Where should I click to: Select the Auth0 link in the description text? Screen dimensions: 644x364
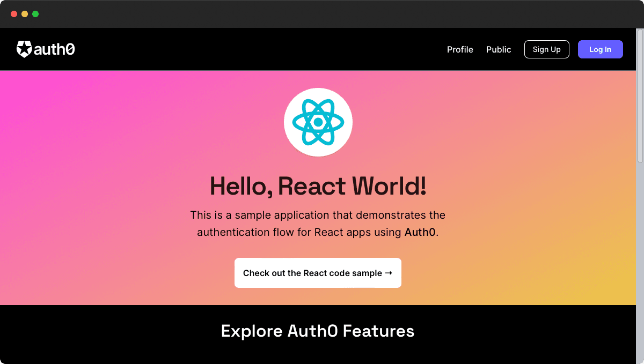[420, 232]
